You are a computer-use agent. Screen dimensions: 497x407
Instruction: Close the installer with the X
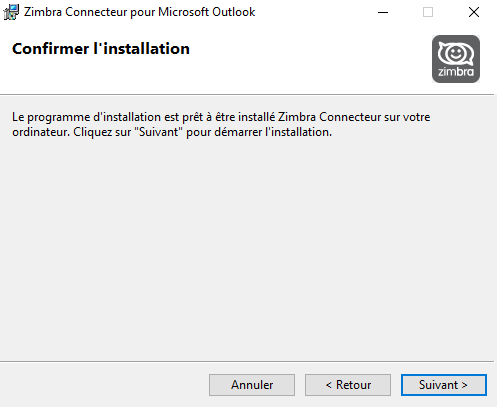coord(474,12)
